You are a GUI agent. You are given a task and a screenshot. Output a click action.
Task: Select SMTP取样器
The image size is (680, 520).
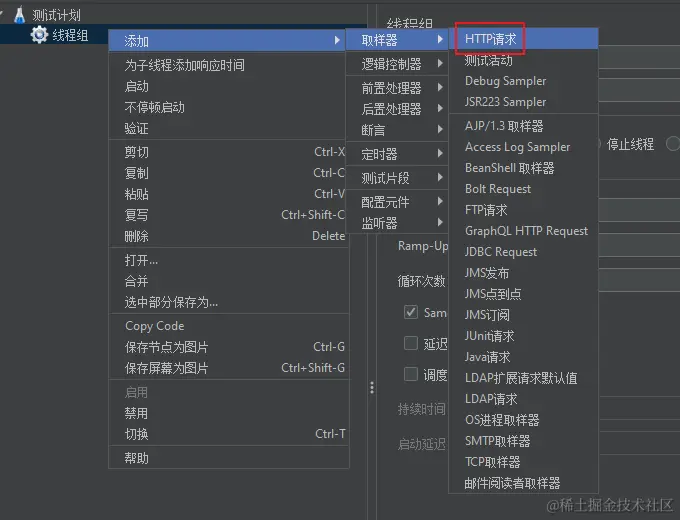click(523, 441)
